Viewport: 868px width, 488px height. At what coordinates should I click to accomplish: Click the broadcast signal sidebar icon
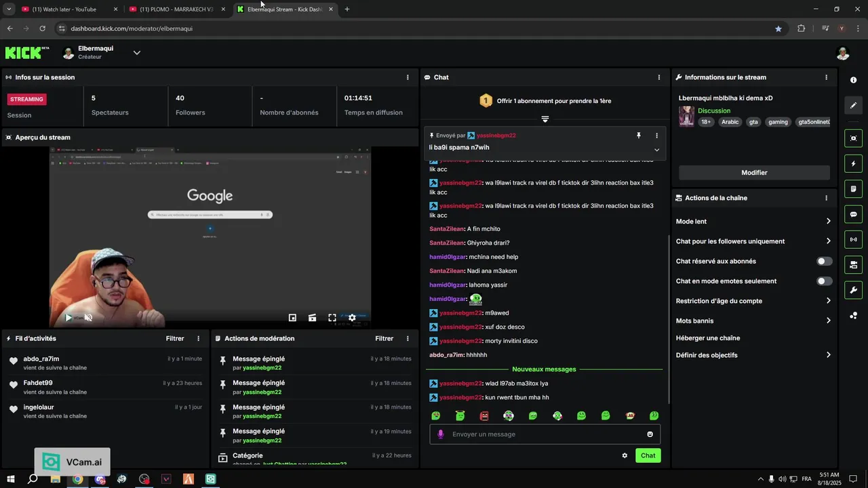853,239
